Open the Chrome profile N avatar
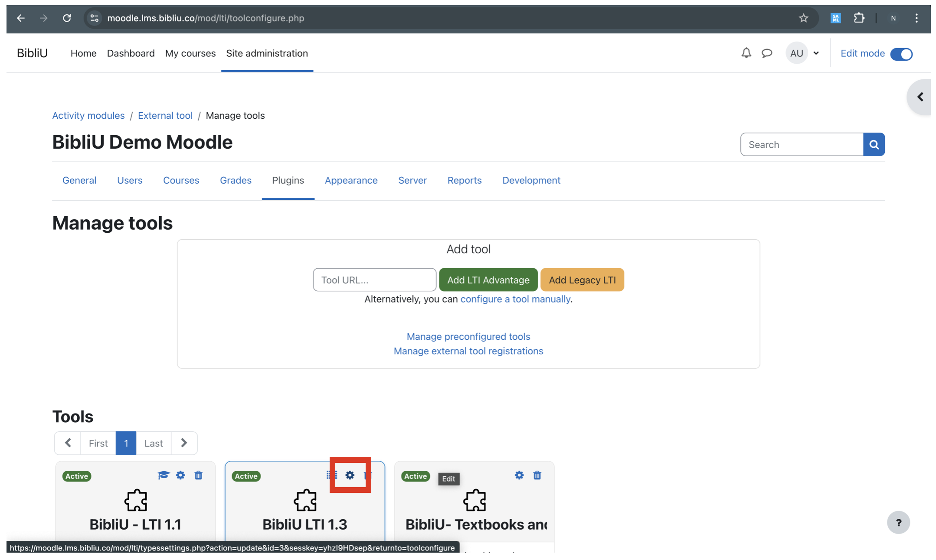Viewport: 936px width, 560px height. [x=893, y=18]
